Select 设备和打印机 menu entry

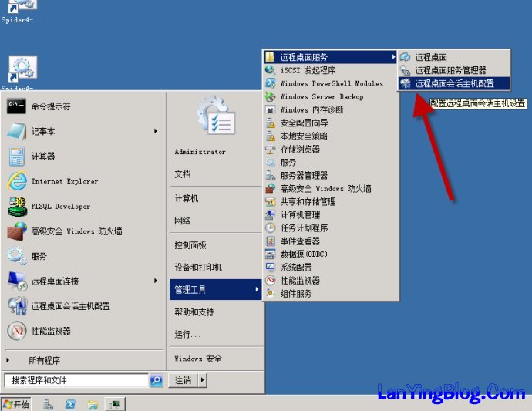pos(198,268)
